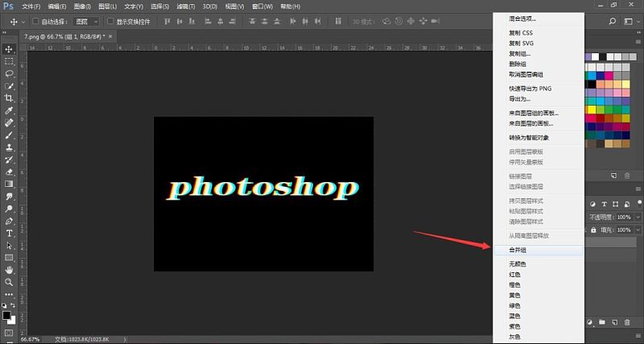Select the Path Selection tool
This screenshot has width=644, height=344.
9,246
